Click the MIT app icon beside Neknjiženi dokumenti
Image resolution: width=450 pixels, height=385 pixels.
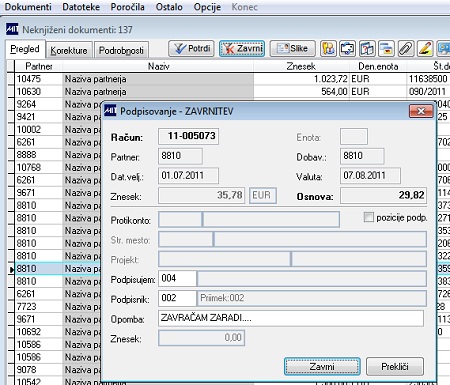[12, 29]
